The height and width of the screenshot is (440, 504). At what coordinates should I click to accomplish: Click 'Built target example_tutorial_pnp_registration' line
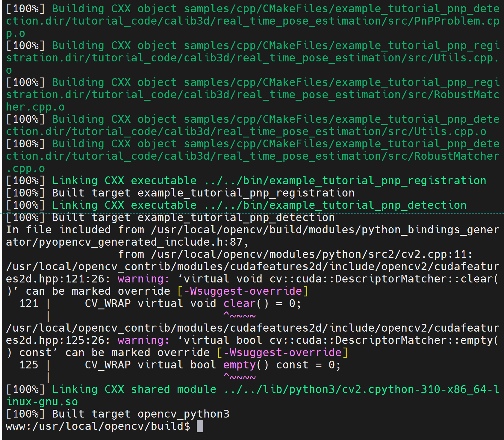click(180, 193)
